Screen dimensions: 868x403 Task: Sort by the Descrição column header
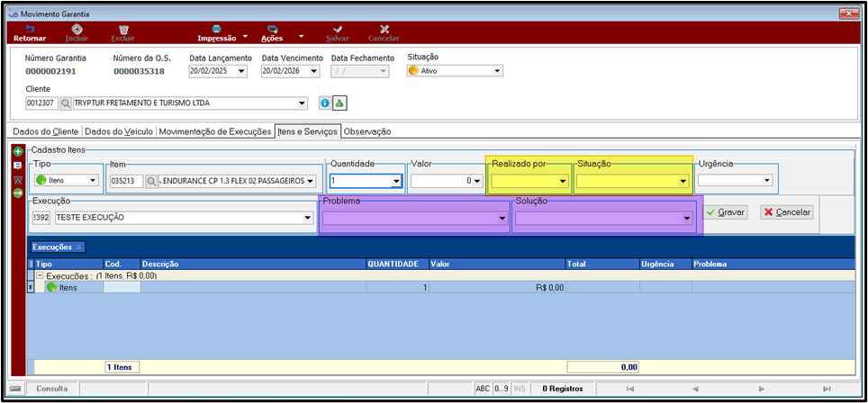(x=253, y=264)
